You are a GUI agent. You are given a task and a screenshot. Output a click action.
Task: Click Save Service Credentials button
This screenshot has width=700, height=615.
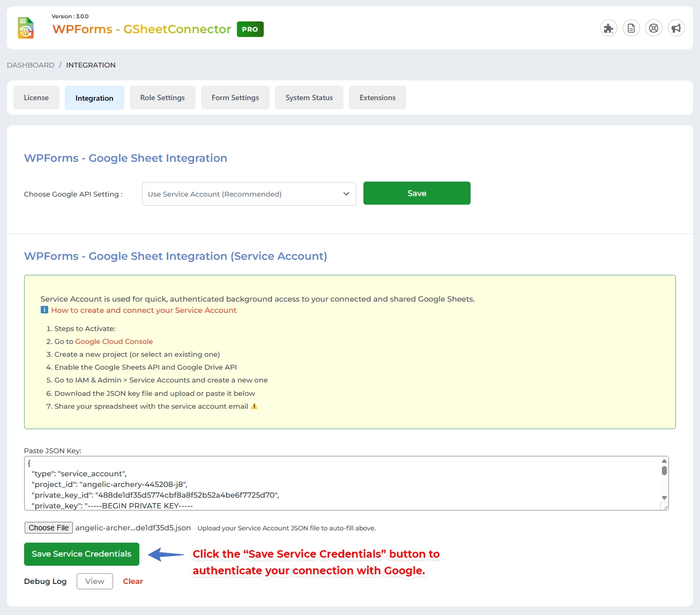81,554
